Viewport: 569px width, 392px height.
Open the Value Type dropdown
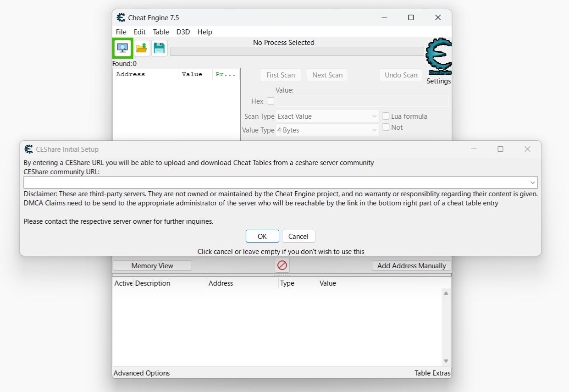point(327,130)
